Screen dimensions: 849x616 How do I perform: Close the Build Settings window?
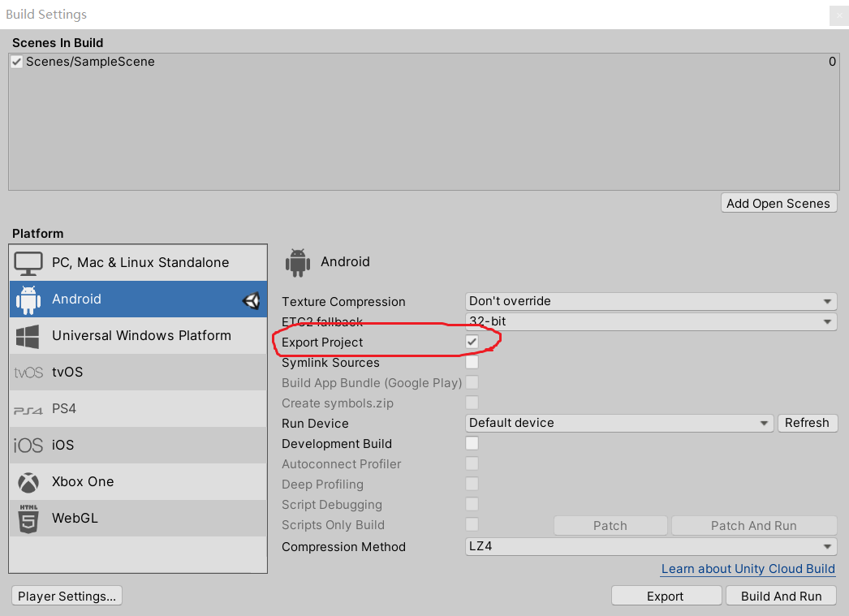[x=838, y=15]
